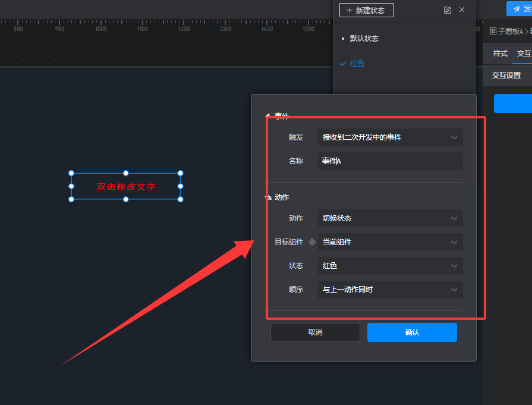Select the checked 红色 state
532x405 pixels.
click(x=357, y=64)
